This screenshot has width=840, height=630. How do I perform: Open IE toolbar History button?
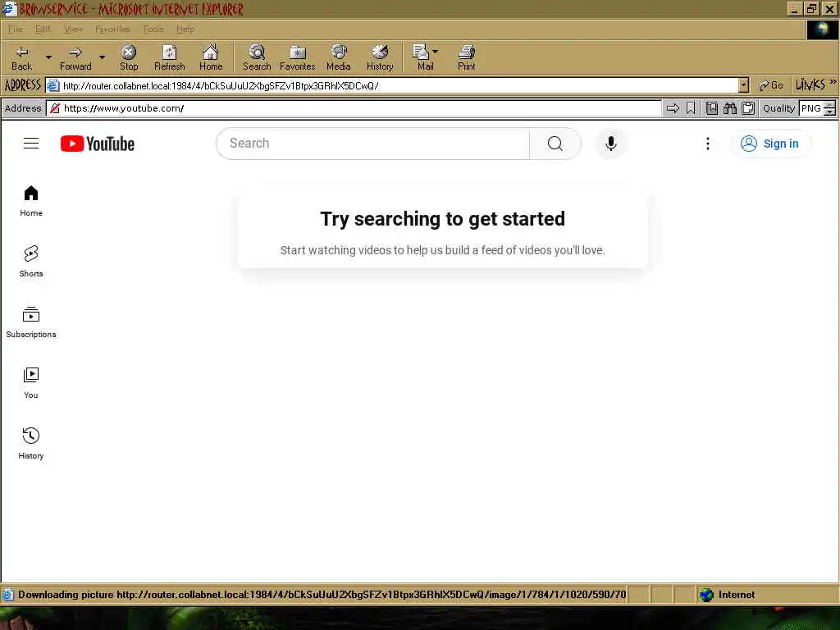pos(380,58)
